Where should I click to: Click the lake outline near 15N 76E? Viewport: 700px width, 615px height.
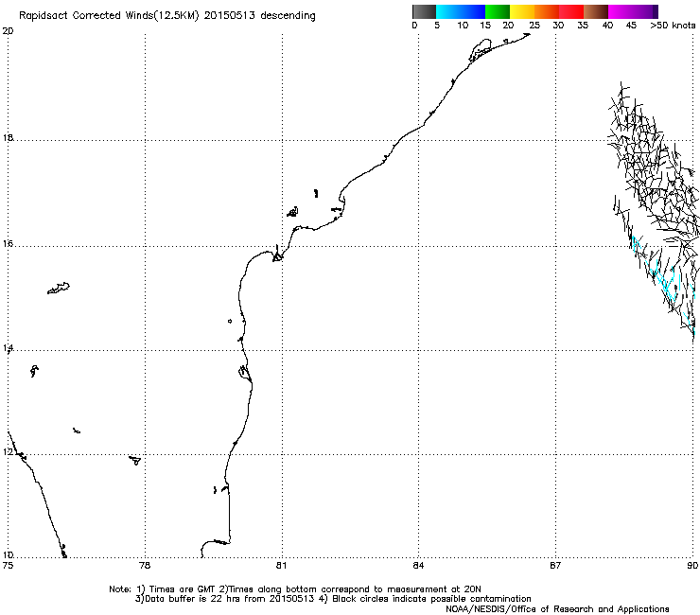tap(59, 288)
